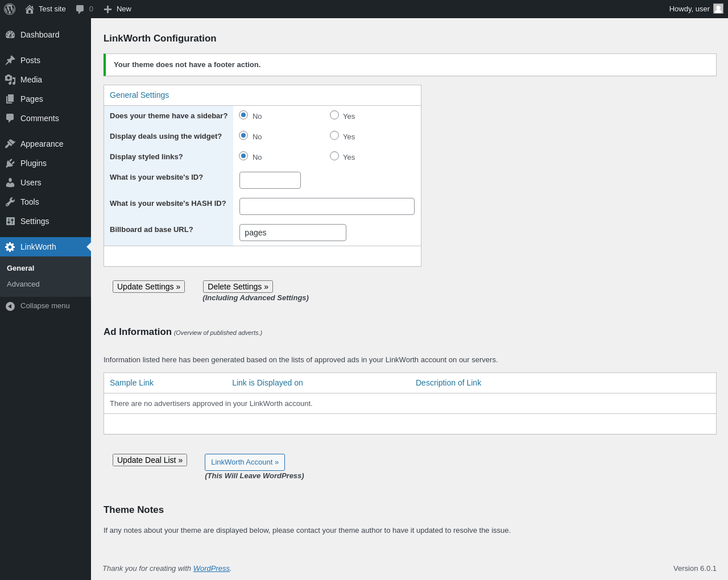
Task: Select Yes for display deals using widget
Action: pyautogui.click(x=334, y=135)
